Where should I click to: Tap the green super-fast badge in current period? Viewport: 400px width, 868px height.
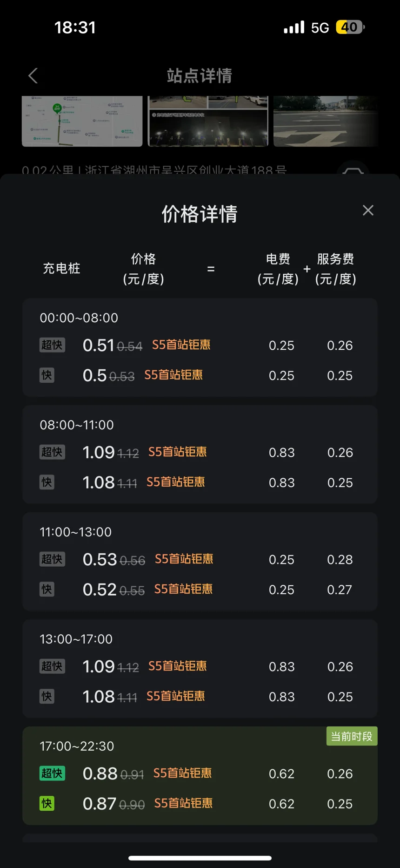[x=52, y=773]
